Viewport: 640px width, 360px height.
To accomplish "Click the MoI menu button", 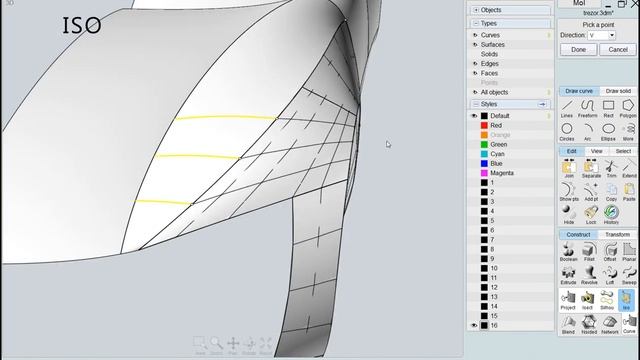I will pos(579,3).
